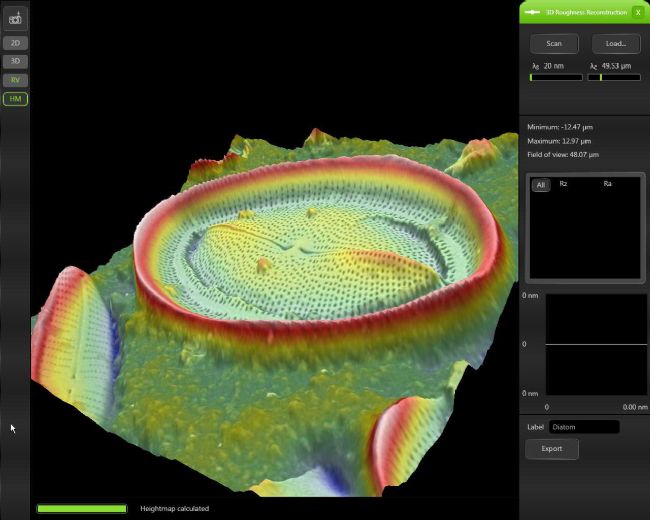650x520 pixels.
Task: Toggle the HM heightmap button
Action: click(x=15, y=98)
